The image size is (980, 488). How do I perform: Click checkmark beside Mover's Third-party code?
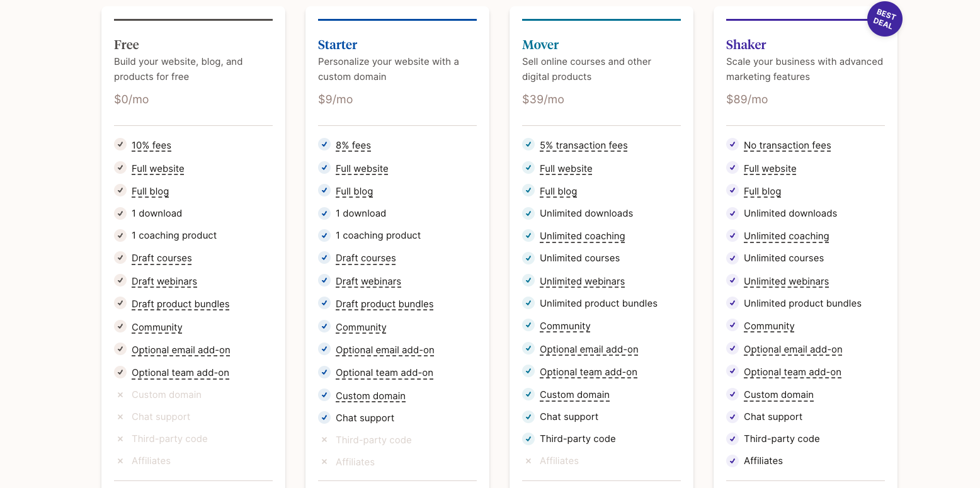[x=528, y=439]
